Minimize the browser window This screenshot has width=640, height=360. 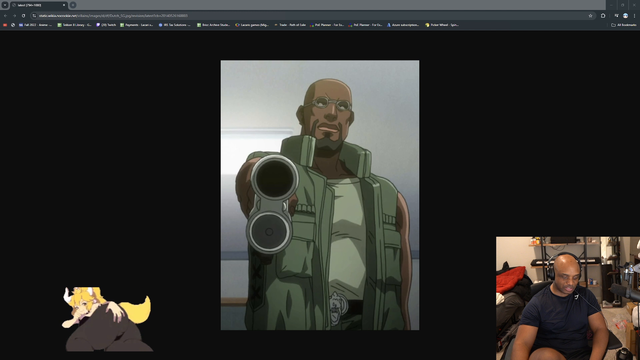(611, 5)
